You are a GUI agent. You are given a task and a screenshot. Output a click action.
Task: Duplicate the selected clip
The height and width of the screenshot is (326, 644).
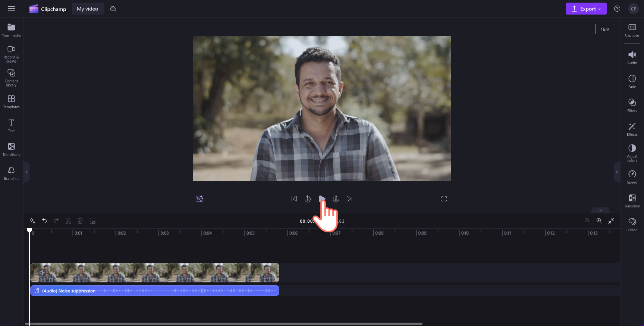pyautogui.click(x=93, y=221)
